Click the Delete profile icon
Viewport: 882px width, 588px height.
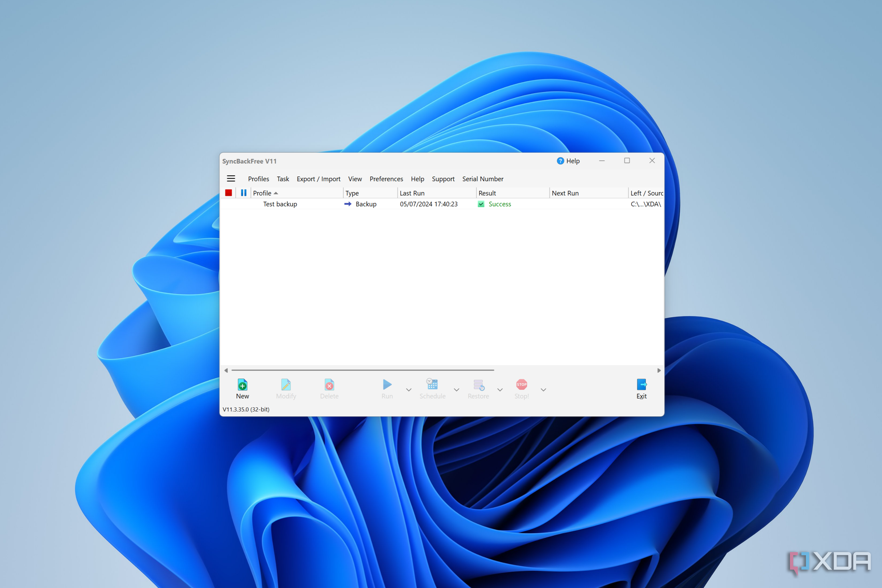click(x=329, y=385)
